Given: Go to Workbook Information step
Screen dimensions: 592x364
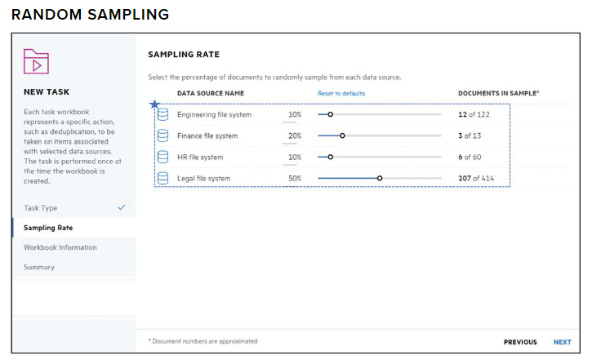Looking at the screenshot, I should click(x=60, y=247).
